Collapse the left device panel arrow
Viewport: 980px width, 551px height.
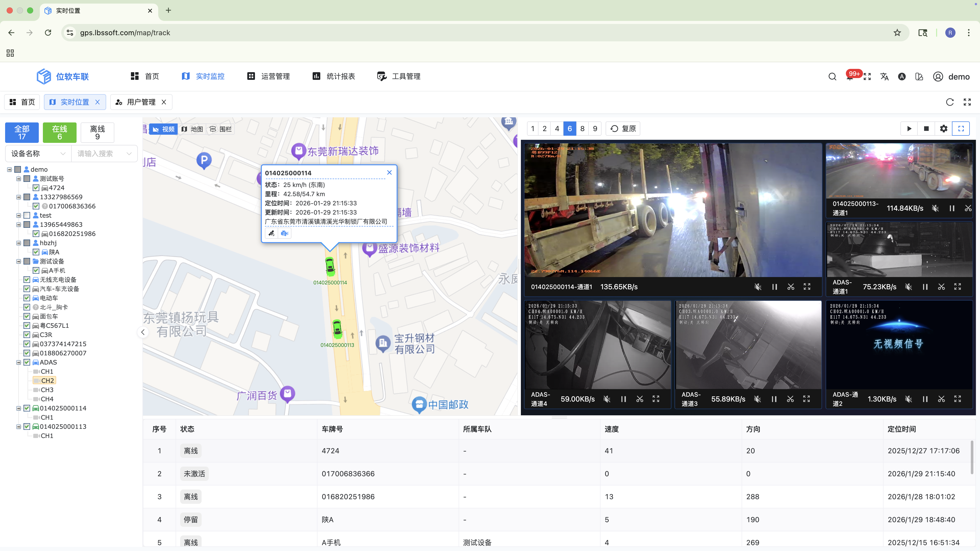pos(143,332)
